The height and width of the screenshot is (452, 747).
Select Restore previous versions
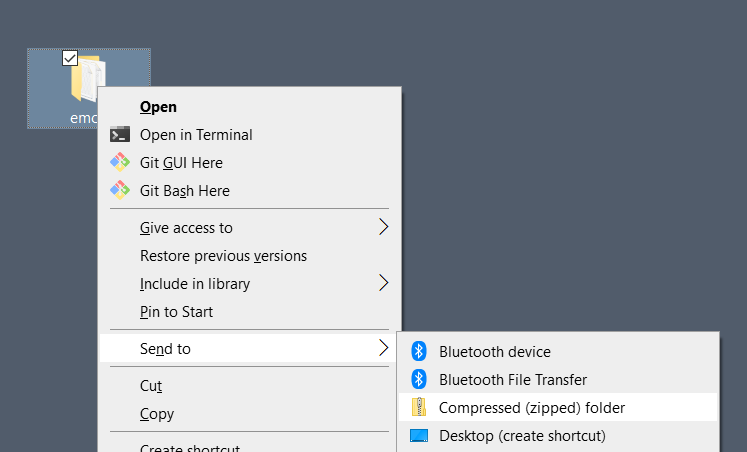click(x=223, y=256)
